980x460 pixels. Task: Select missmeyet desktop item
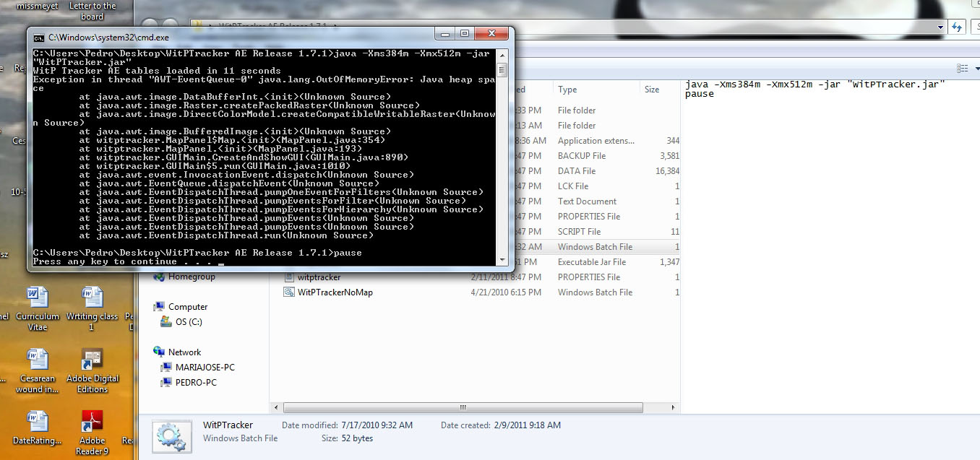(38, 6)
